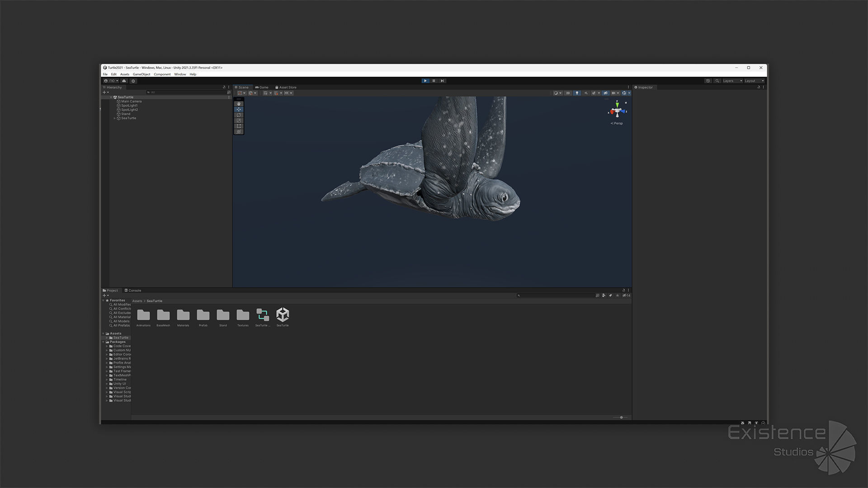Open the Layout dropdown
Screen dimensions: 868x488
(x=754, y=81)
